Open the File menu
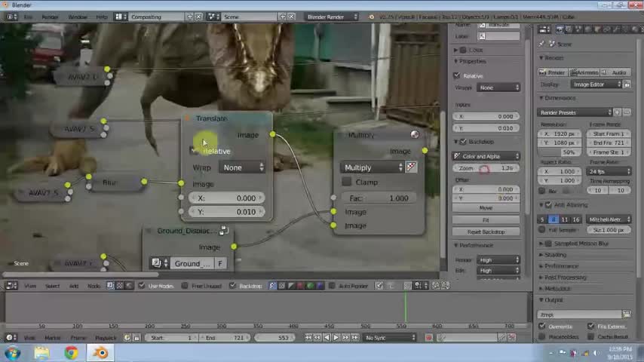The image size is (644, 362). [x=28, y=17]
